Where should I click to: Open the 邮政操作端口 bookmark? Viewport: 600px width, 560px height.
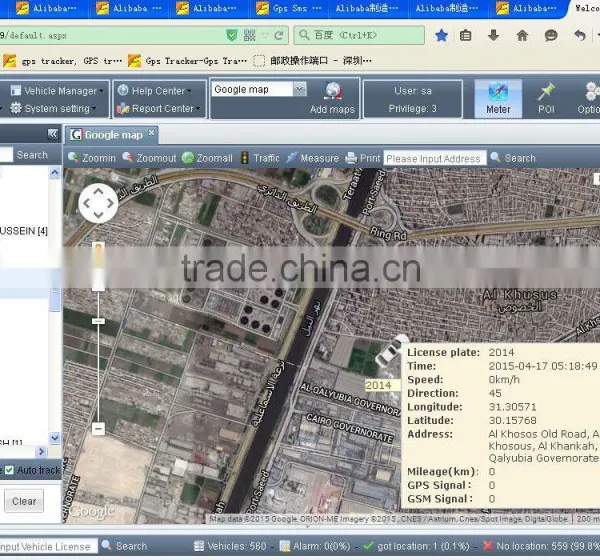pyautogui.click(x=313, y=61)
